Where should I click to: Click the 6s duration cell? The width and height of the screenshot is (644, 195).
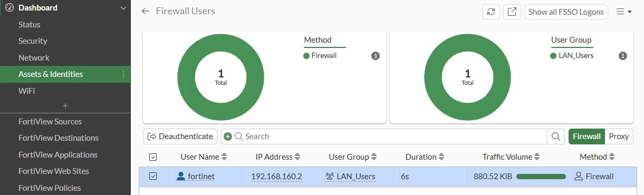click(405, 177)
